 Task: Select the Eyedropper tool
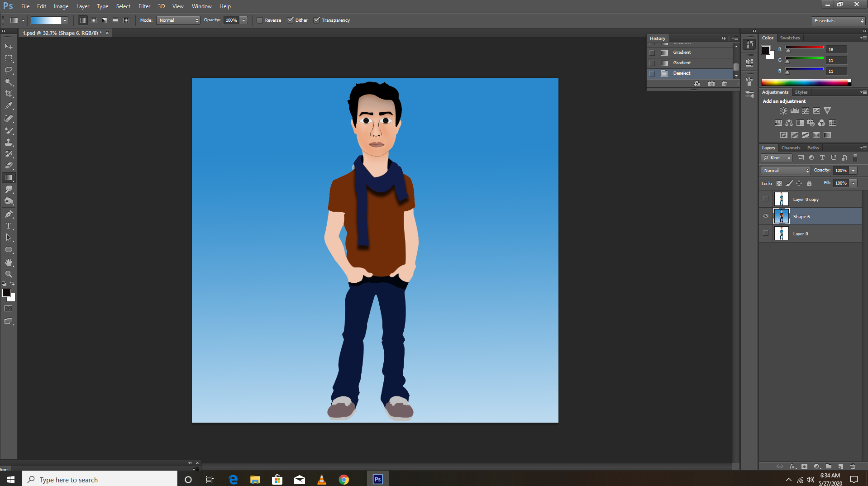[x=9, y=106]
